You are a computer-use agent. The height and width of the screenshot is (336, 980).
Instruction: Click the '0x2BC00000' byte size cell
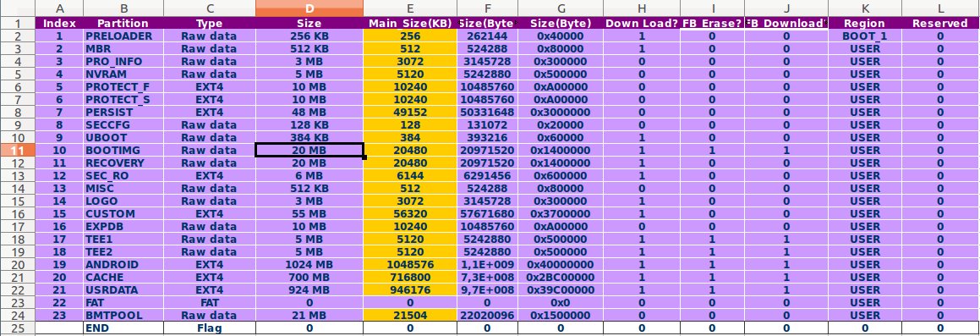point(561,278)
